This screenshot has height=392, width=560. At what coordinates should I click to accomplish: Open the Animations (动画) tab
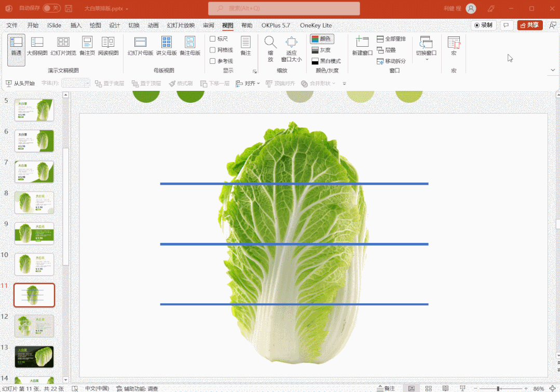153,25
